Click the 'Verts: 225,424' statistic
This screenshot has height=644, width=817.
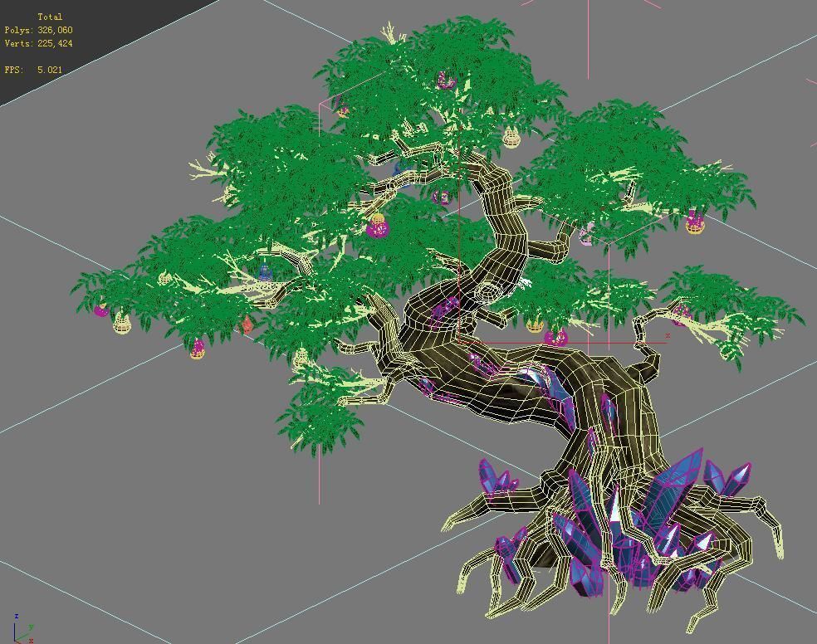pyautogui.click(x=38, y=43)
